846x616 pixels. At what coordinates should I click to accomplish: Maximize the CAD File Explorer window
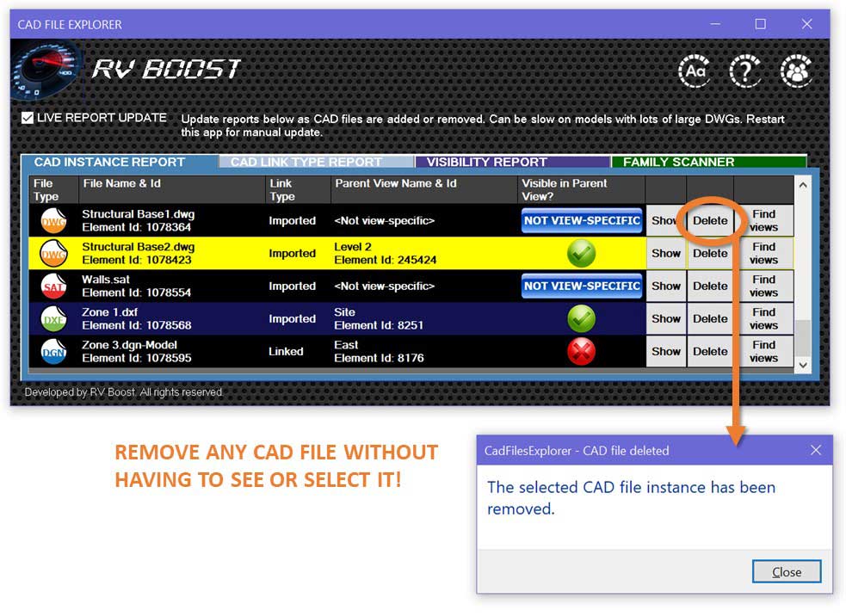(x=760, y=24)
